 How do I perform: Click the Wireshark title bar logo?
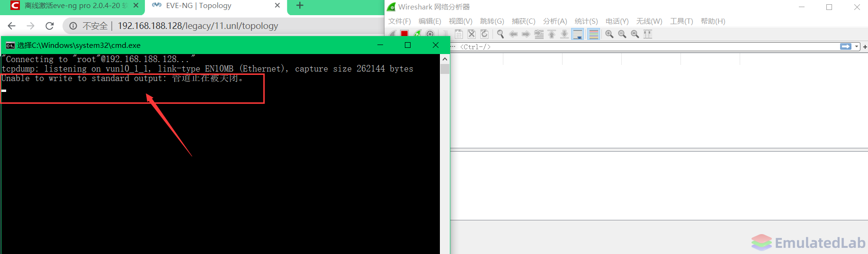click(x=392, y=7)
